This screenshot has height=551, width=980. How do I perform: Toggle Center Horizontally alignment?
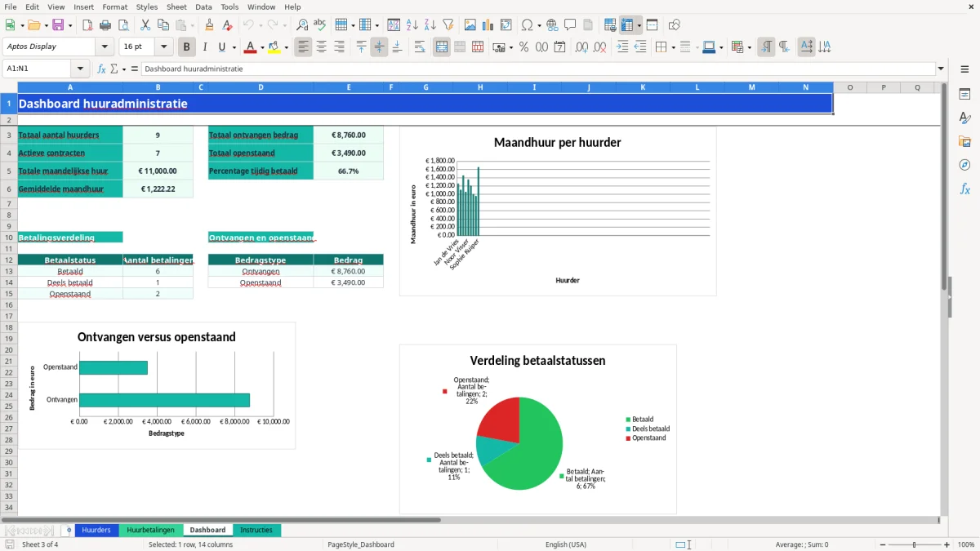321,47
